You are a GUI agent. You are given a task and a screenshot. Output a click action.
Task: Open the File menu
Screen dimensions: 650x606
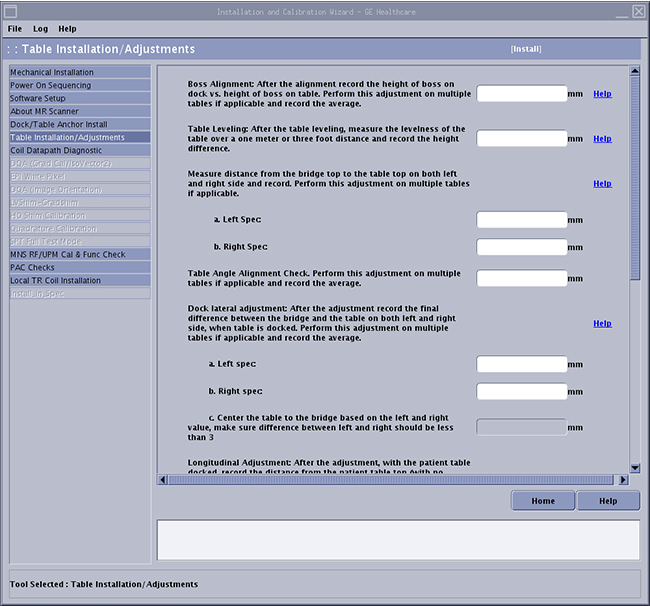[15, 29]
